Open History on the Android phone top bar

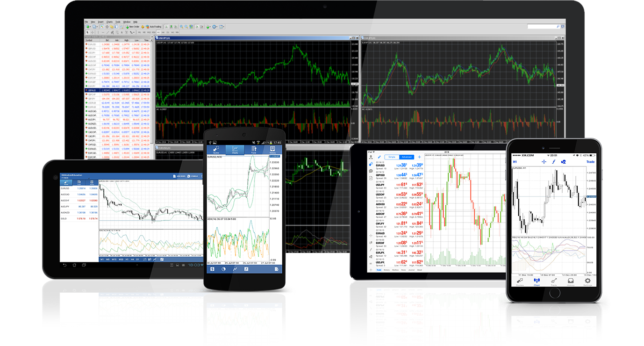click(272, 150)
